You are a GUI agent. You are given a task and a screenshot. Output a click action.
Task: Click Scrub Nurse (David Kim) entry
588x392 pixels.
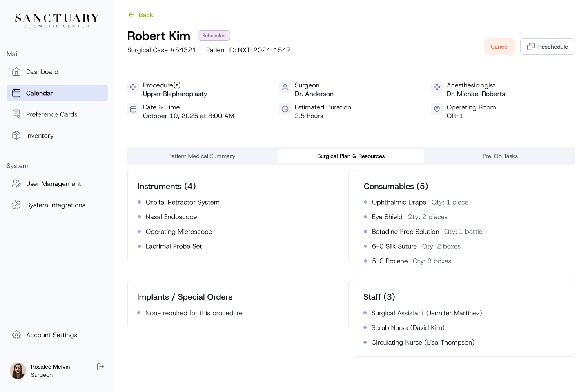pos(408,327)
